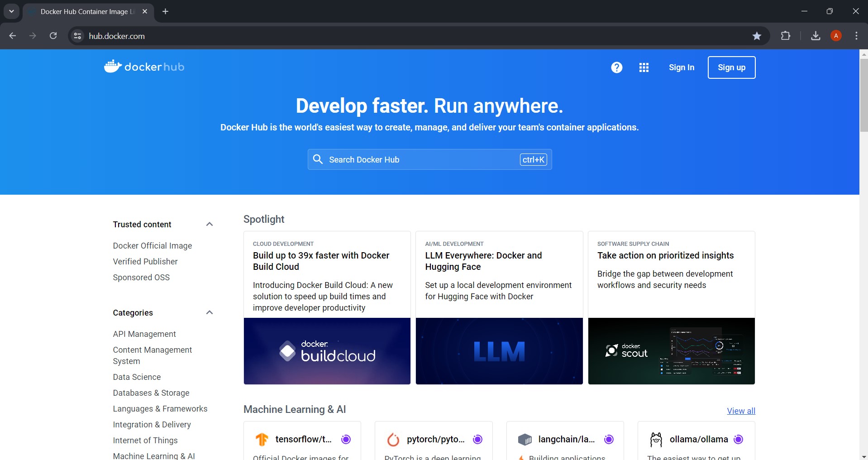Select the Docker Official Image filter
Screen dimensions: 868x460
point(152,246)
